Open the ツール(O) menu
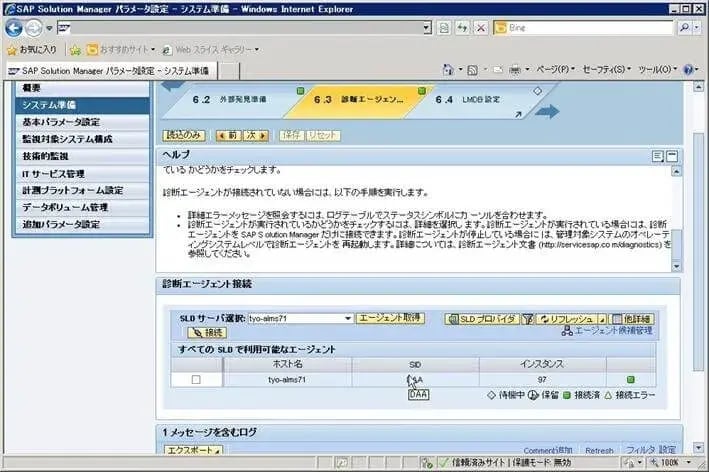Screen dimensions: 709x472 (658, 70)
